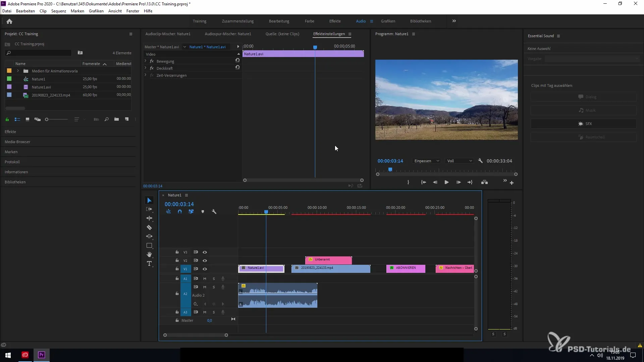This screenshot has height=362, width=644.
Task: Select the Selection tool arrow
Action: point(149,200)
